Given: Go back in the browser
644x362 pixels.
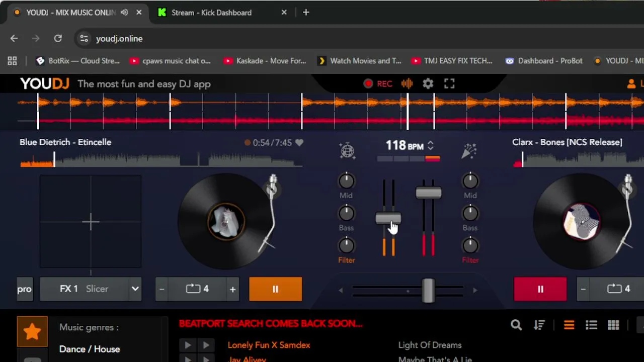Looking at the screenshot, I should tap(14, 39).
